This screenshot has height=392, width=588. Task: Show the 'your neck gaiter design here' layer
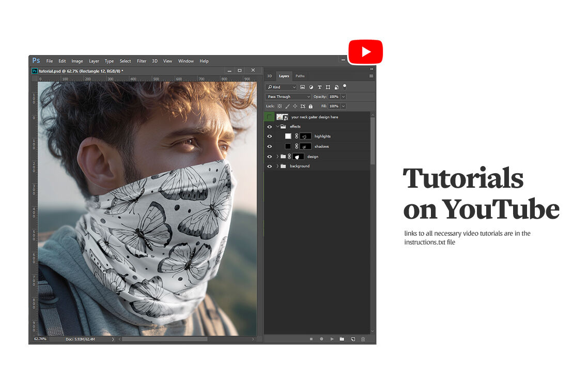pyautogui.click(x=269, y=117)
